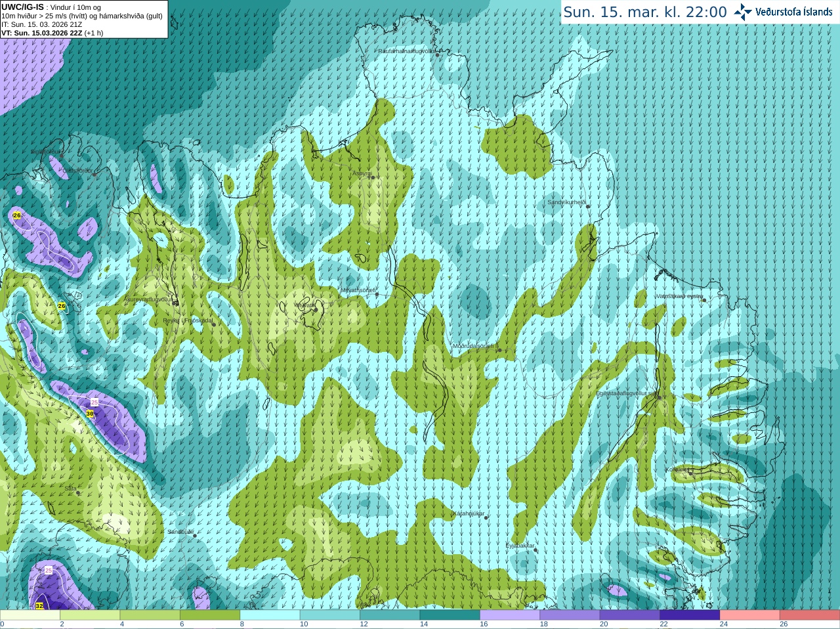Click the legend scale number 24
The width and height of the screenshot is (840, 629).
point(723,624)
